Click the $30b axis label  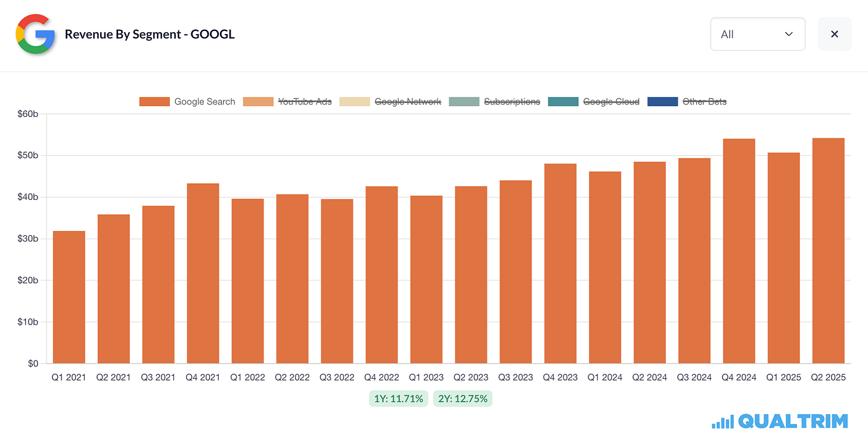click(x=27, y=239)
